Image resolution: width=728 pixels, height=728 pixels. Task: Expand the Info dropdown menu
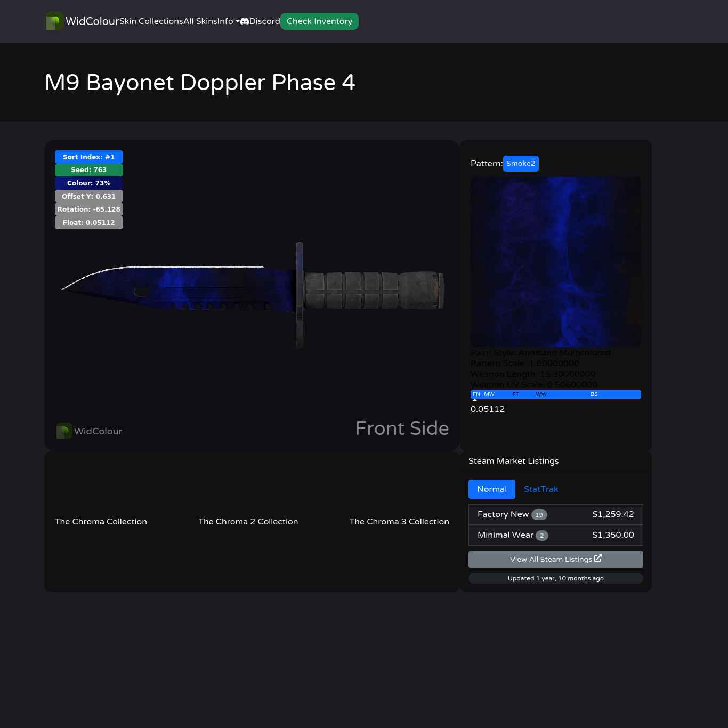(x=229, y=21)
